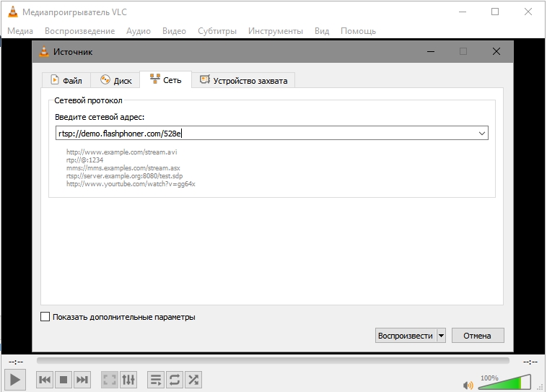Switch to the Диск tab

click(115, 80)
